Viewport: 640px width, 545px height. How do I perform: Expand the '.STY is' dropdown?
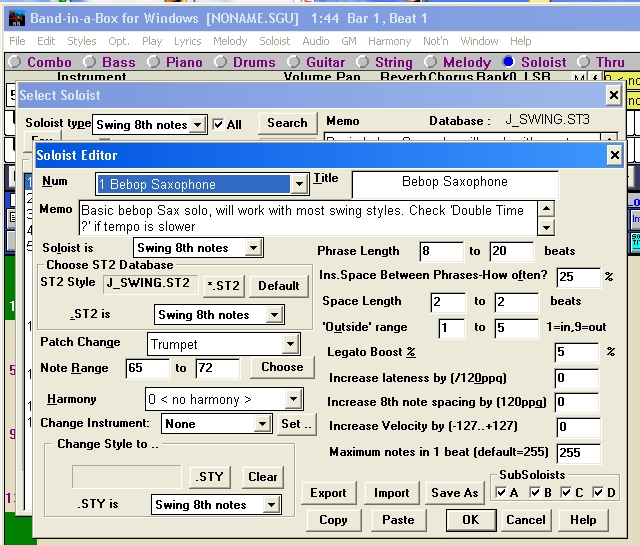tap(271, 505)
